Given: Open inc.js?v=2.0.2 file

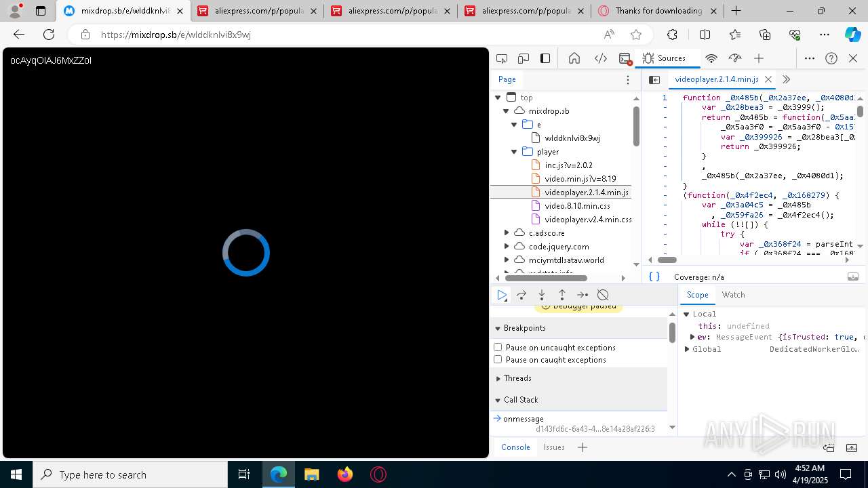Looking at the screenshot, I should click(x=568, y=165).
